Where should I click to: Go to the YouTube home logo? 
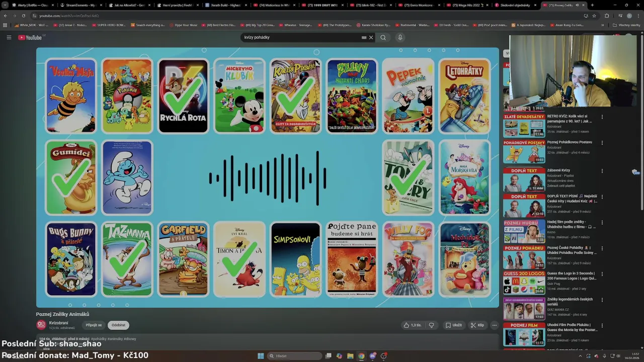pos(31,37)
